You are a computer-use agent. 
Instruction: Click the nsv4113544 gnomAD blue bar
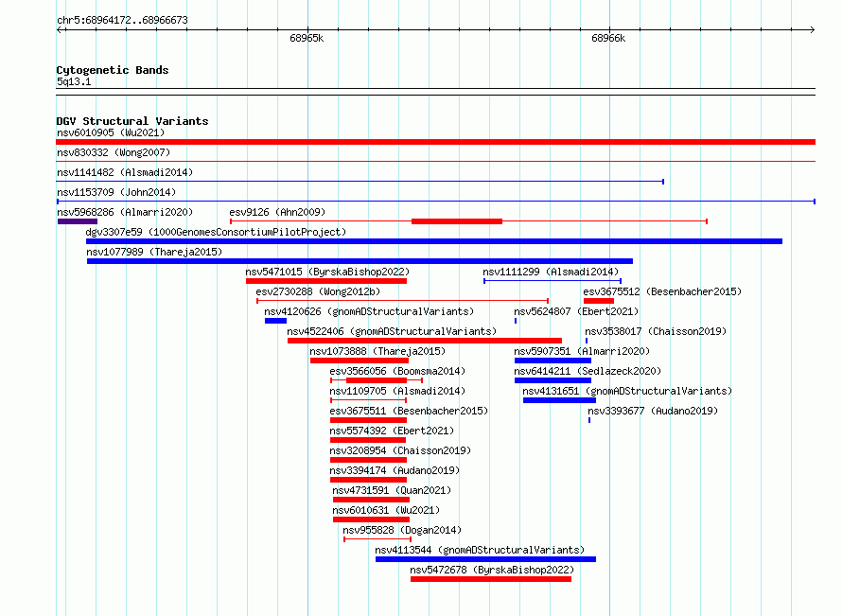[x=486, y=559]
